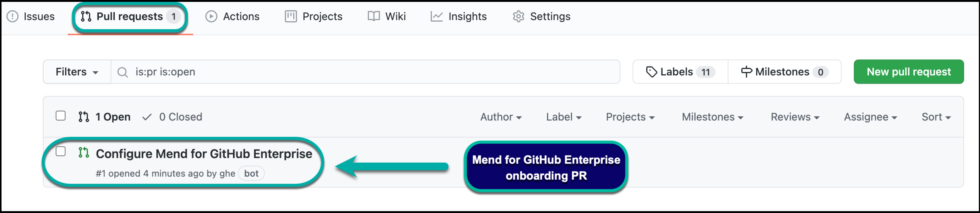Switch to the Pull requests tab
The height and width of the screenshot is (213, 980).
pyautogui.click(x=129, y=16)
